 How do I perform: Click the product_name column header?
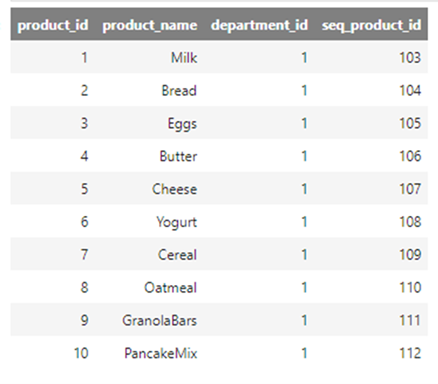point(150,25)
